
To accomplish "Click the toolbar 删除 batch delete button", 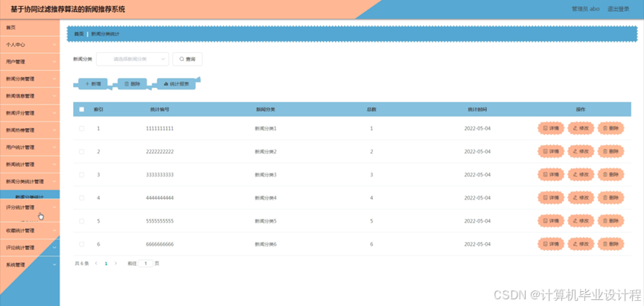I will coord(133,84).
